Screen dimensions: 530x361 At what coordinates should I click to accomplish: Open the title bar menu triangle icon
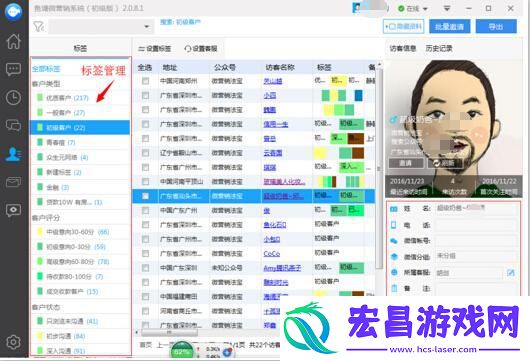(447, 9)
